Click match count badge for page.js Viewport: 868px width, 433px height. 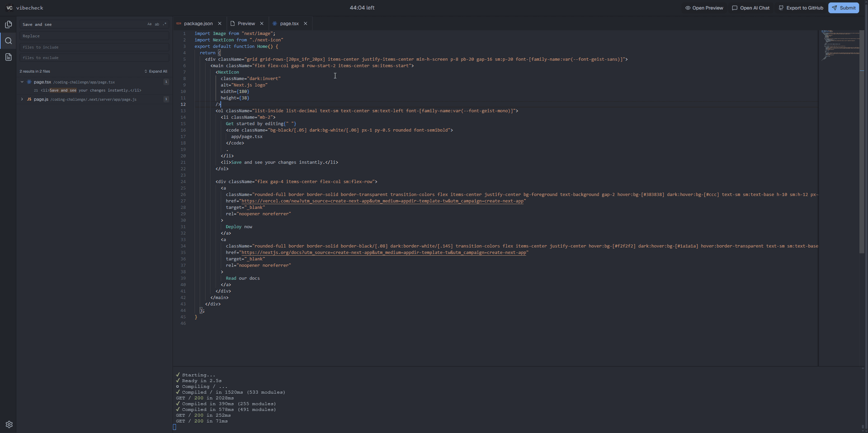(166, 99)
